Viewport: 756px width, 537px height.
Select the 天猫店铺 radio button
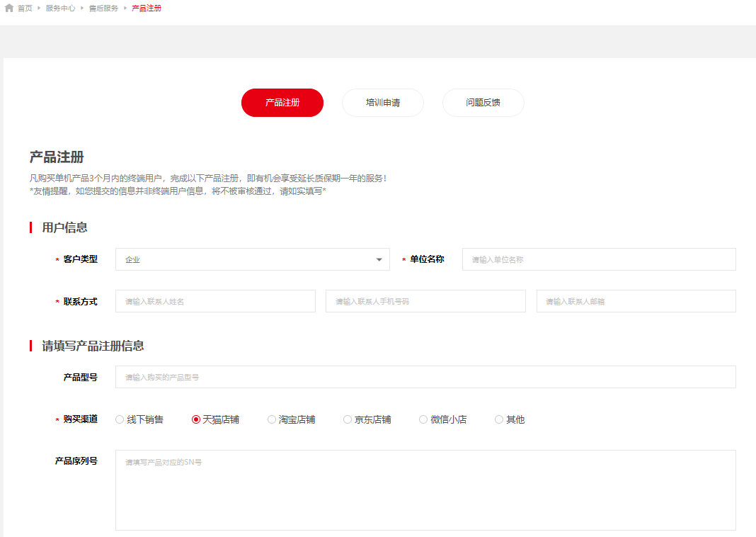point(195,419)
